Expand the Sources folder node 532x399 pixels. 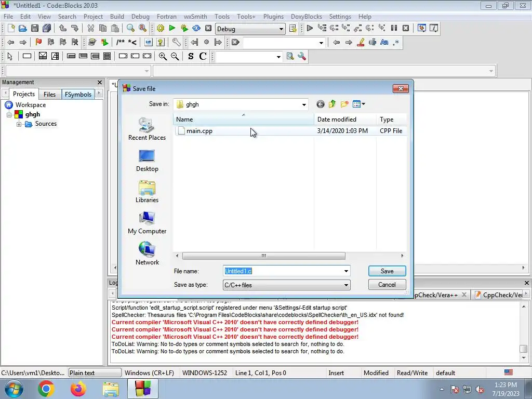19,124
